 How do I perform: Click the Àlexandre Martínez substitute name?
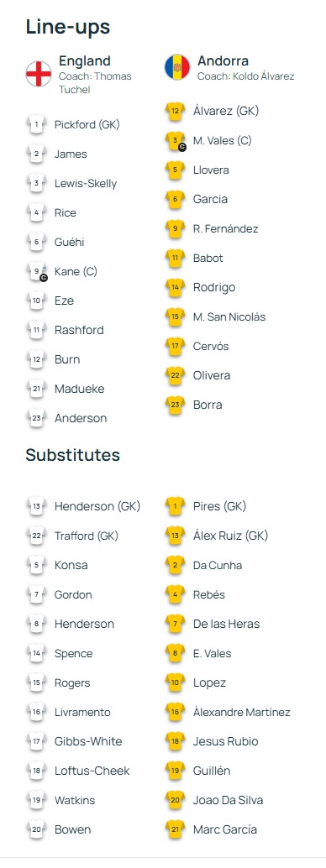point(242,712)
